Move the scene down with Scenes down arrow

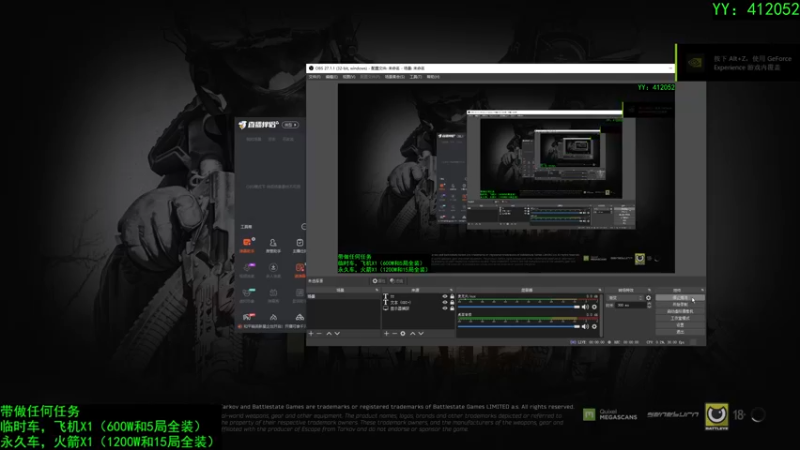click(x=337, y=334)
